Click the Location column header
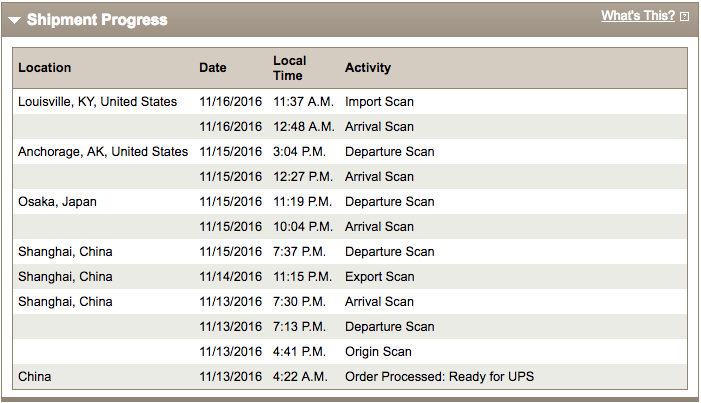This screenshot has width=701, height=403. click(45, 68)
